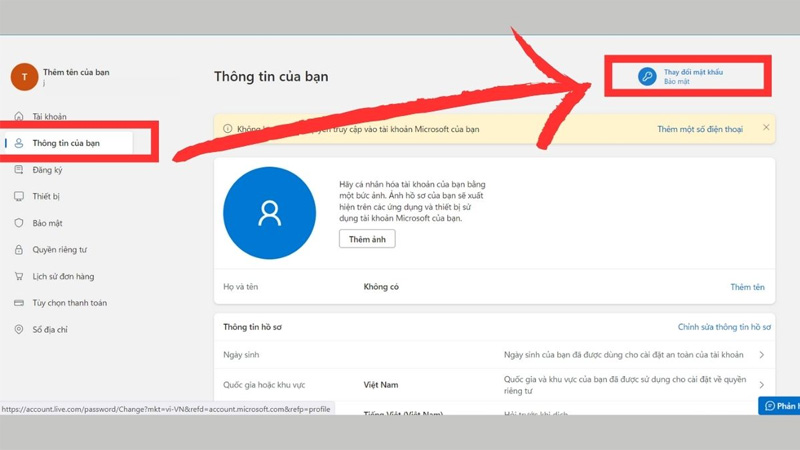The width and height of the screenshot is (800, 450).
Task: Open Lịch sử đơn hàng in the sidebar
Action: (x=63, y=276)
